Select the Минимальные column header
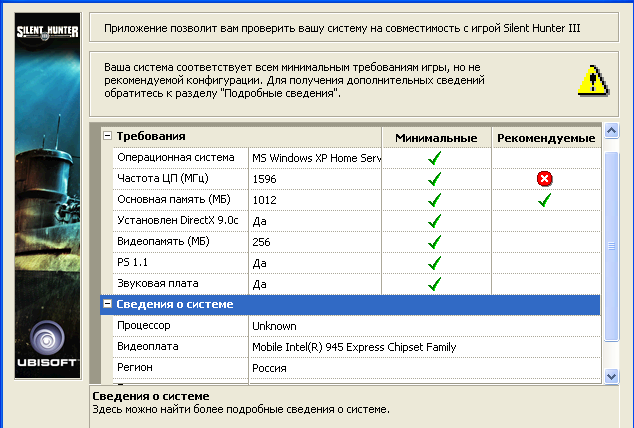 [x=436, y=138]
